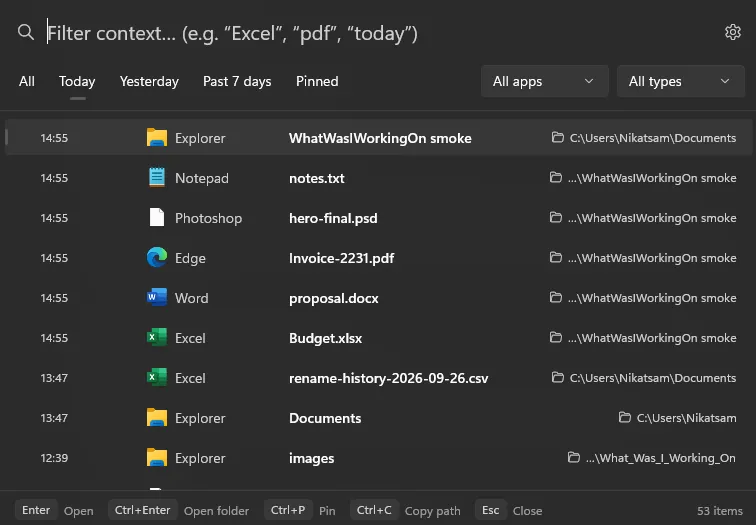
Task: Click the Notepad app label
Action: coord(202,178)
